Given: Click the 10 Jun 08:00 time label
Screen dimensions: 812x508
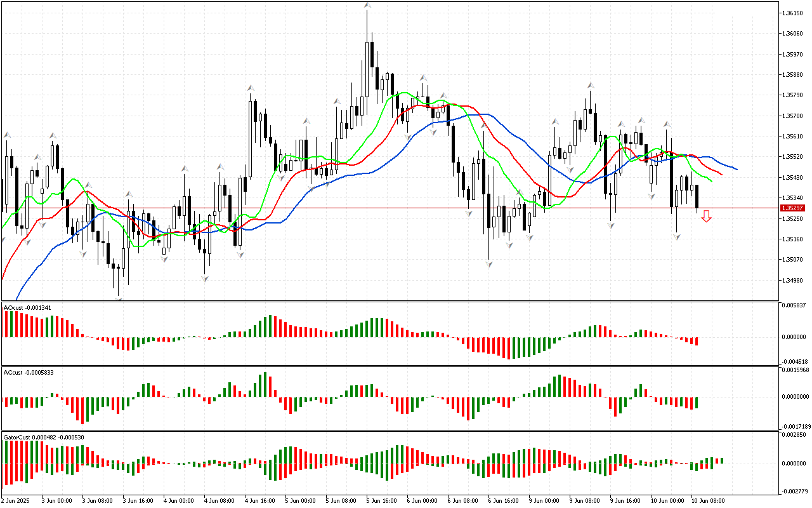Looking at the screenshot, I should coord(707,501).
